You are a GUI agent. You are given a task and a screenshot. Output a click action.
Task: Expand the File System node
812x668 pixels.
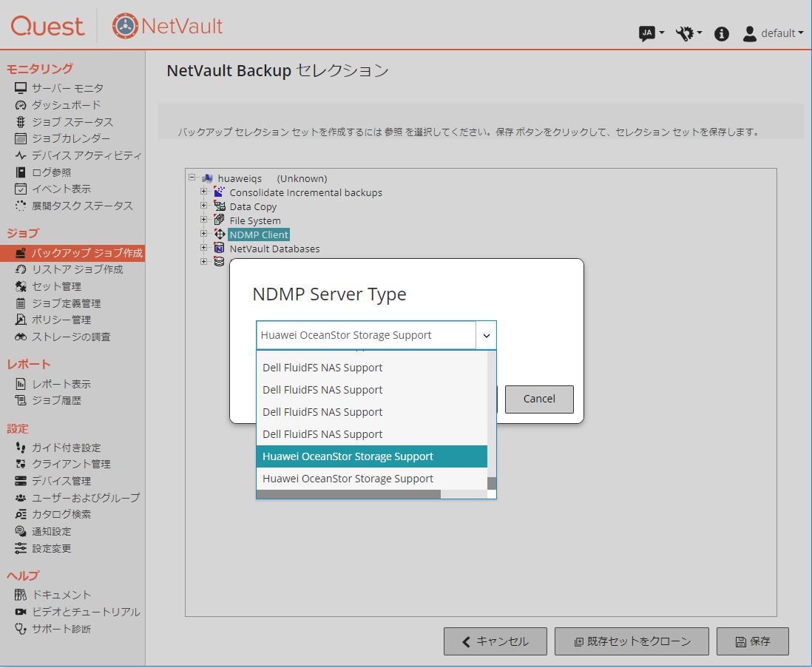coord(203,219)
